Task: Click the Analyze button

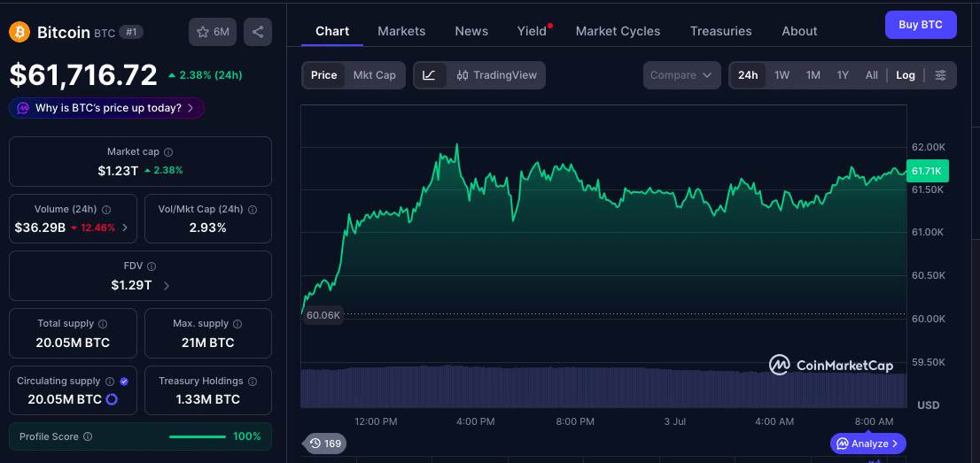Action: click(x=868, y=444)
